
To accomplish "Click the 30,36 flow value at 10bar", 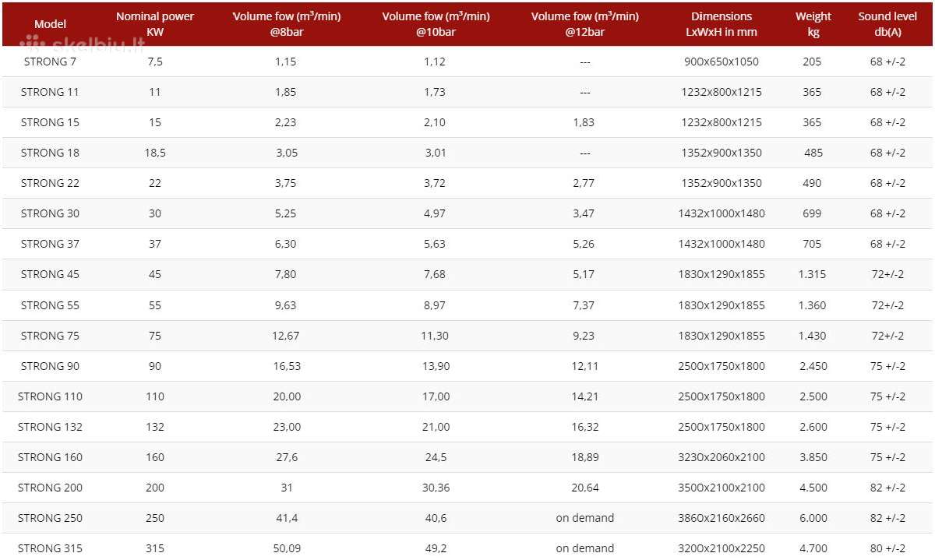I will coord(435,488).
